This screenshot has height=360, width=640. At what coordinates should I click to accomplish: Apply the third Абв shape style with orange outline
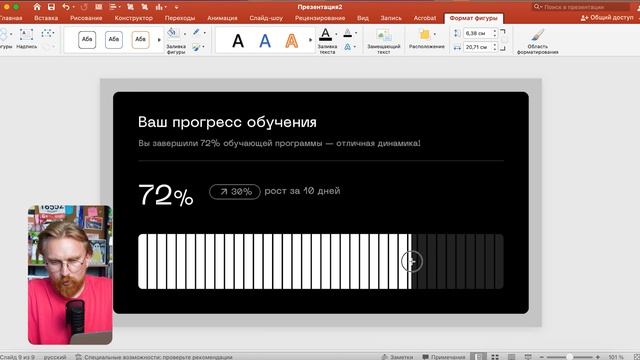(x=140, y=40)
